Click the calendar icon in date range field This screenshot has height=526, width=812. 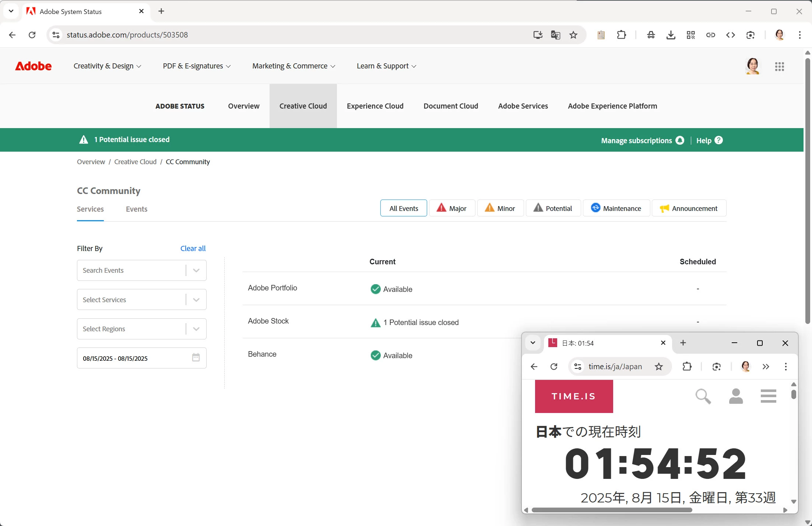(x=196, y=357)
